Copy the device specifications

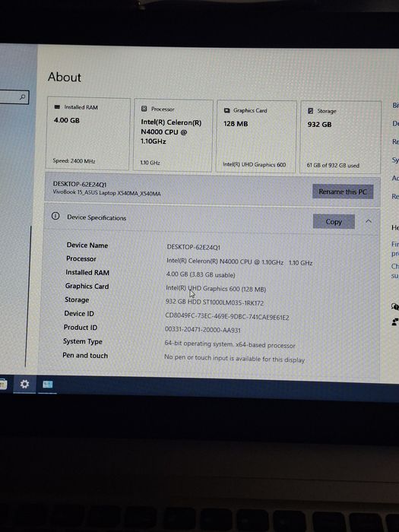tap(334, 222)
